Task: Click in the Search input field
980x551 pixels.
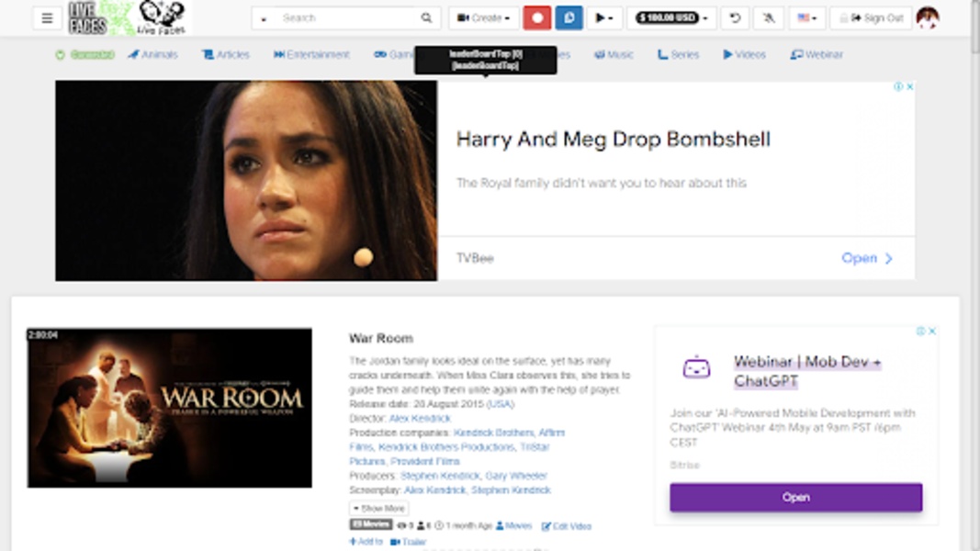Action: click(345, 18)
